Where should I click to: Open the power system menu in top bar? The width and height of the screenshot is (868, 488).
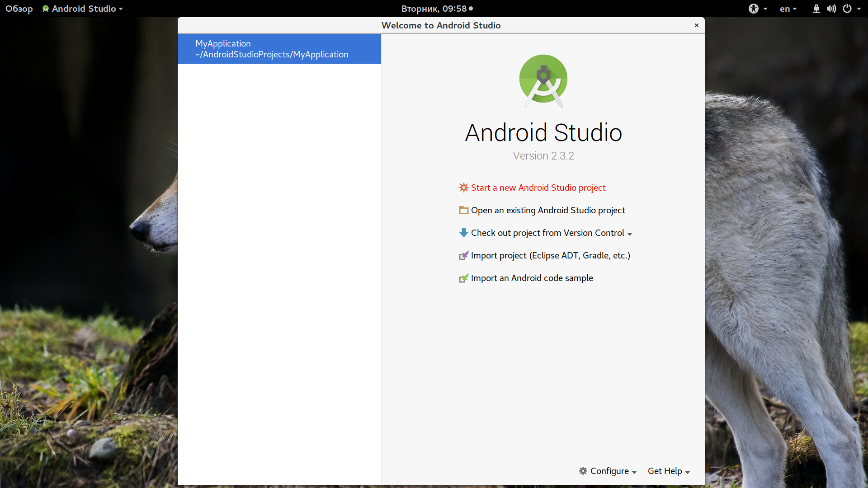(852, 9)
